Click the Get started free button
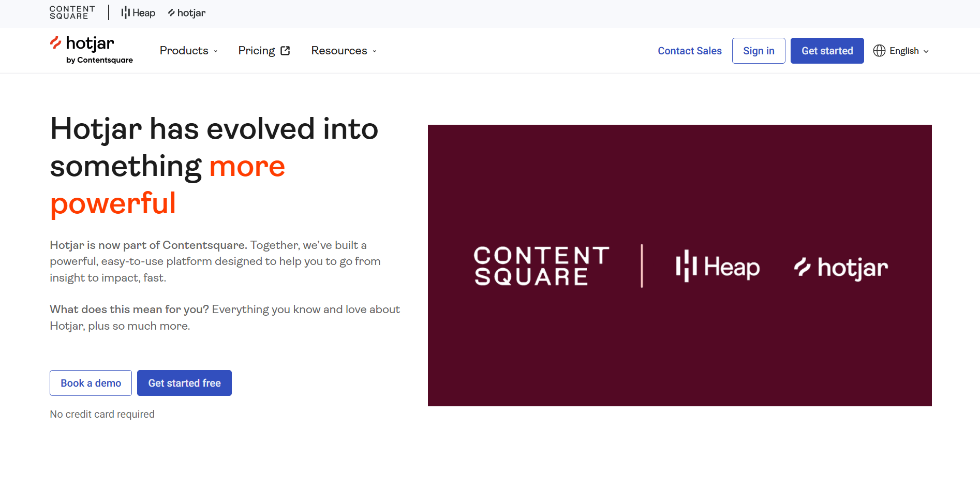The height and width of the screenshot is (486, 980). tap(184, 383)
